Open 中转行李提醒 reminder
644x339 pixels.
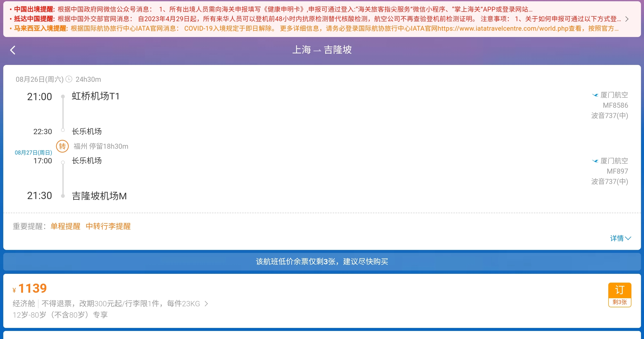click(x=108, y=226)
